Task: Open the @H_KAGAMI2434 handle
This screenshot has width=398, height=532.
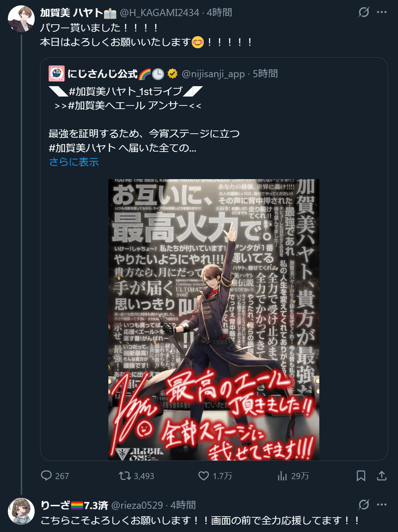Action: coord(159,13)
